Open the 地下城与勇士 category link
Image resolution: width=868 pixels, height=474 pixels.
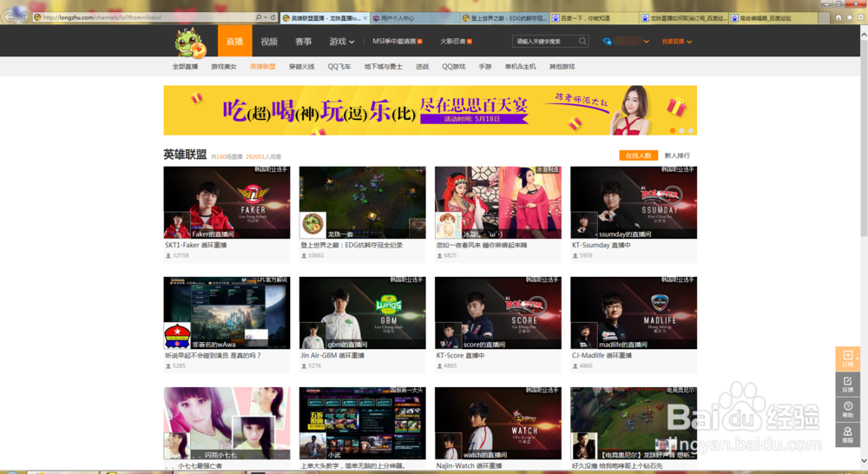point(383,67)
